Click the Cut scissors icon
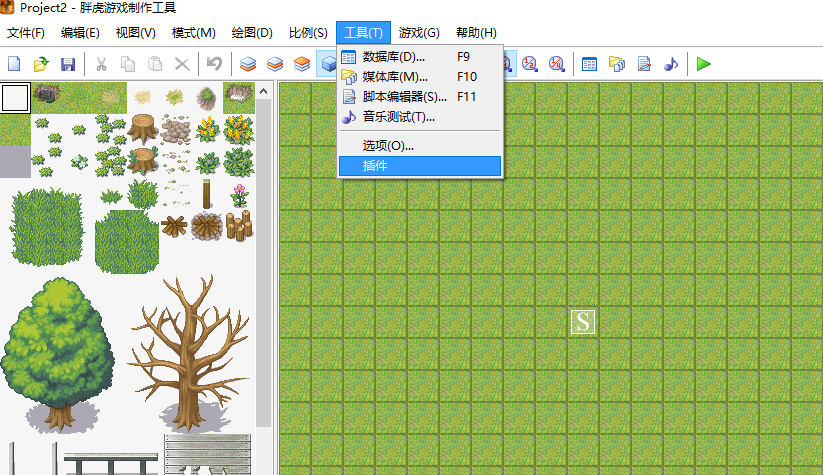823x475 pixels. (101, 64)
